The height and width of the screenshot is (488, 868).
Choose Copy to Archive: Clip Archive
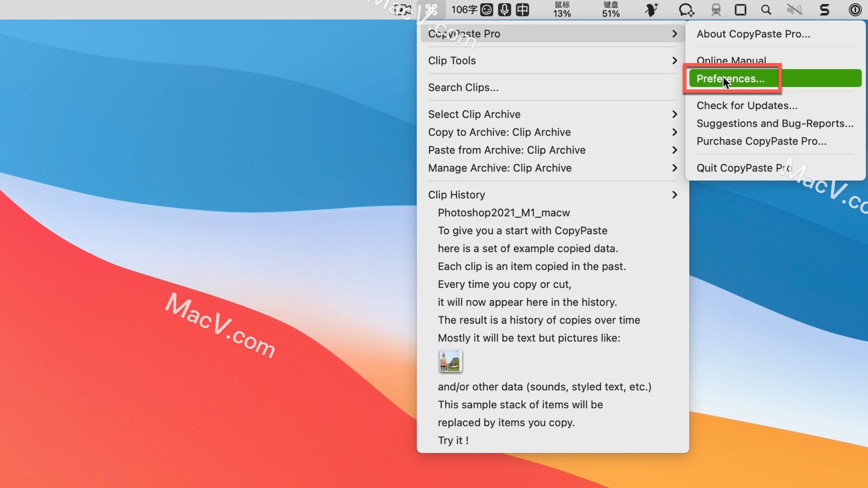[x=552, y=132]
